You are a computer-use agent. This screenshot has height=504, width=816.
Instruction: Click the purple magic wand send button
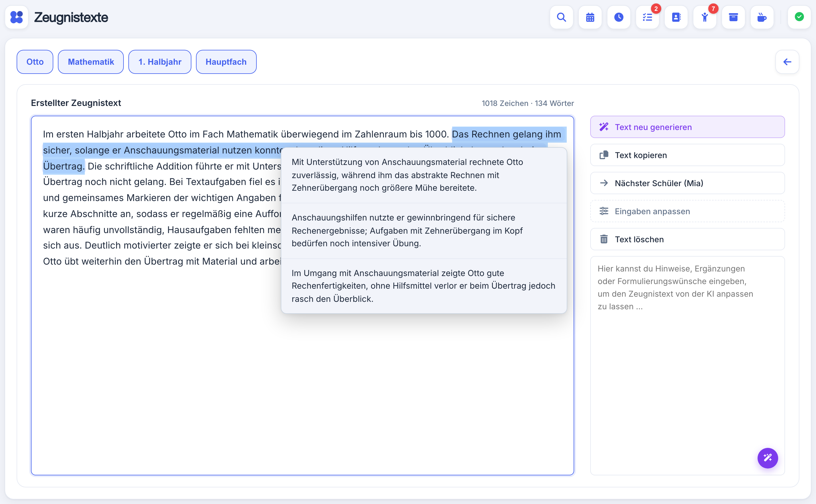pos(768,458)
